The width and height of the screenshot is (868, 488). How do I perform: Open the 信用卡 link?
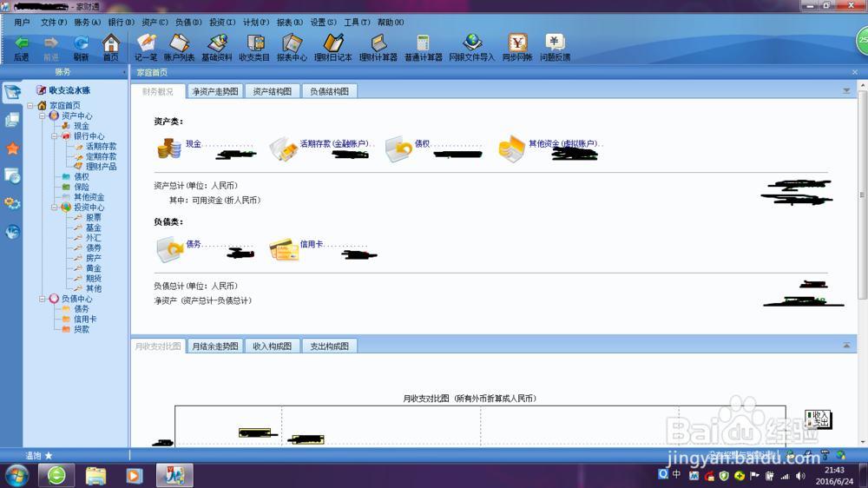311,244
